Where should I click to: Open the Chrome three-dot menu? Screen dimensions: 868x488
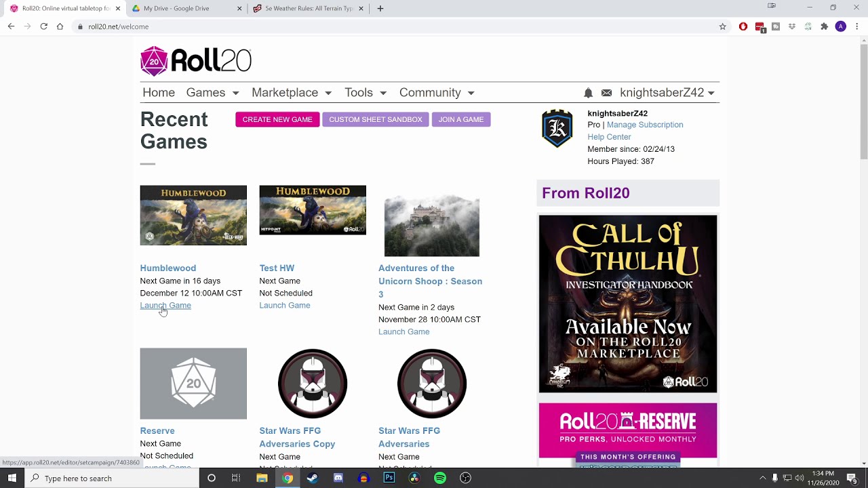pyautogui.click(x=857, y=26)
